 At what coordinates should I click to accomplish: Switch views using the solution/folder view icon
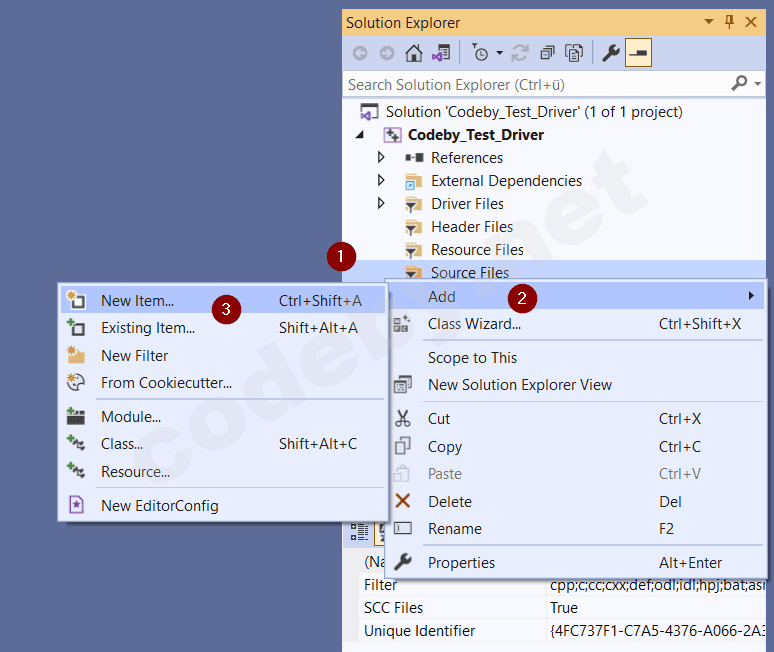(x=440, y=54)
